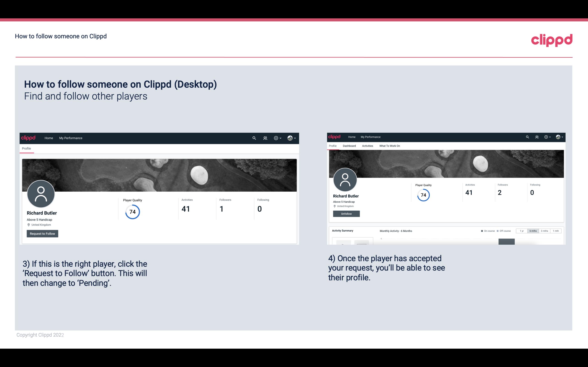Select the 'My Performance' menu item
This screenshot has height=367, width=588.
click(x=70, y=138)
